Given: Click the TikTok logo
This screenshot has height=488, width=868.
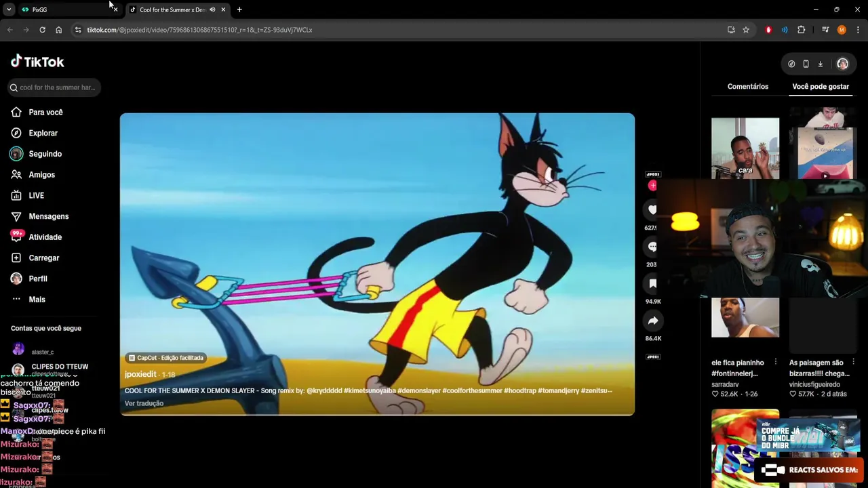Looking at the screenshot, I should pos(37,62).
